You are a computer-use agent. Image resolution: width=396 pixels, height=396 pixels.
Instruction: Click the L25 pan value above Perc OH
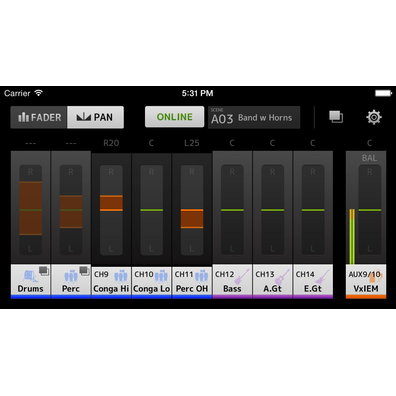tap(192, 143)
